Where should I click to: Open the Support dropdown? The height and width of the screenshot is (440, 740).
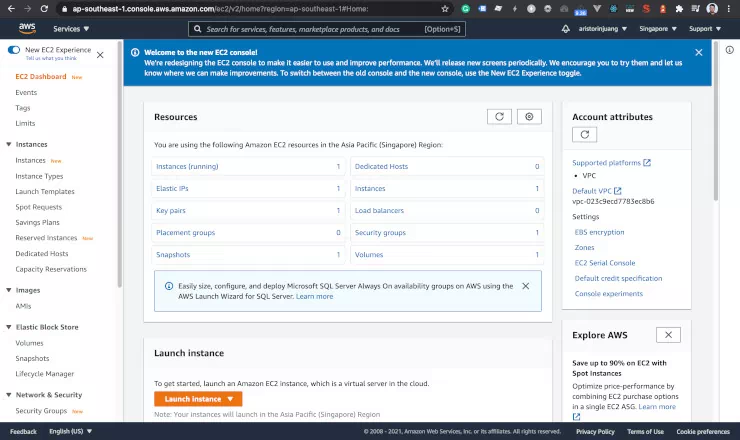(705, 29)
